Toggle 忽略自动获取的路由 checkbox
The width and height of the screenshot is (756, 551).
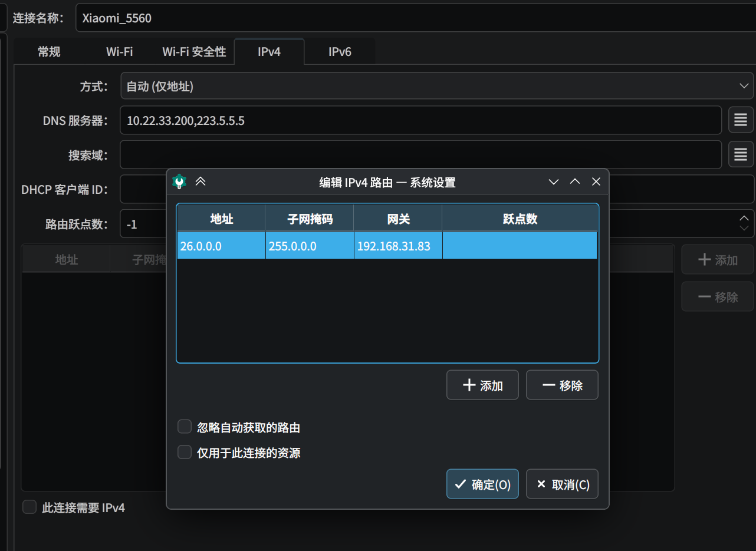click(x=185, y=427)
